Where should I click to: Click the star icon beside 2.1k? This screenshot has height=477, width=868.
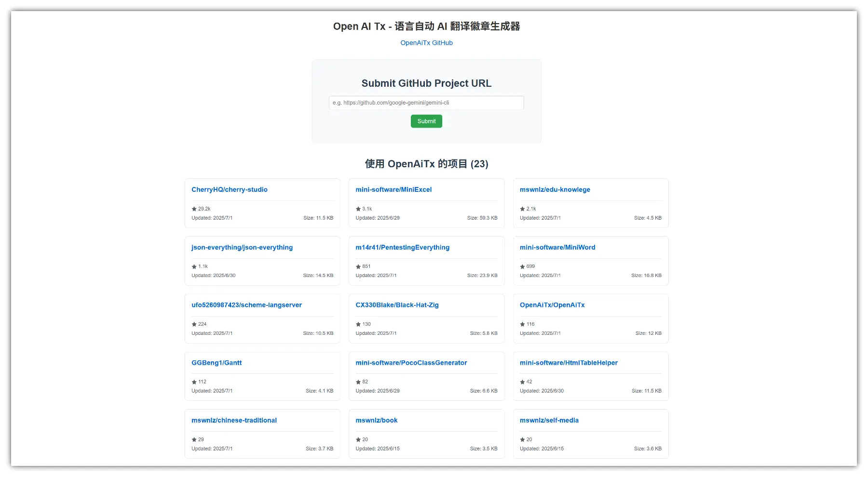coord(522,209)
